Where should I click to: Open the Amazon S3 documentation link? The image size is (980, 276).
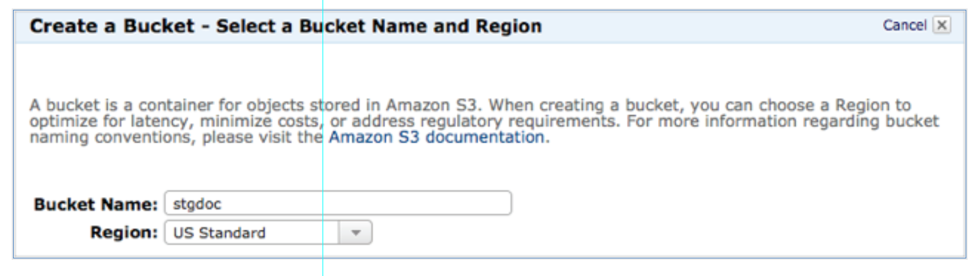(x=436, y=138)
